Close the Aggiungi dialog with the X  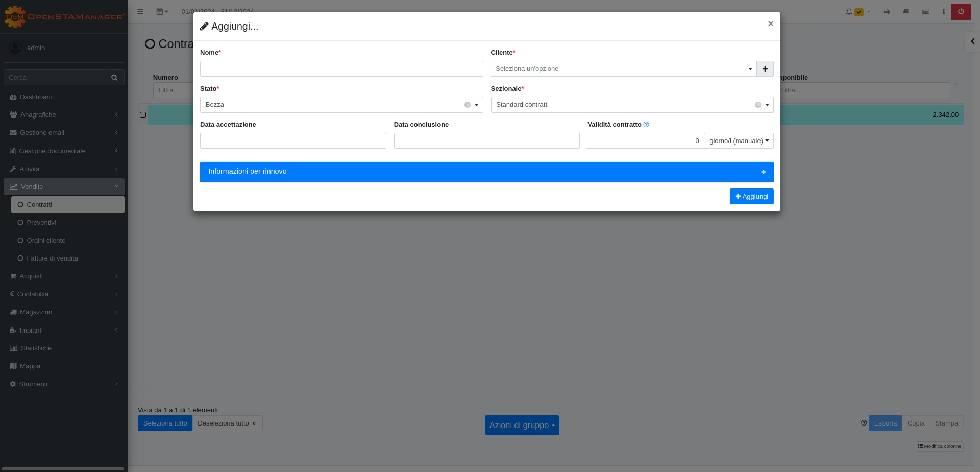pos(770,24)
